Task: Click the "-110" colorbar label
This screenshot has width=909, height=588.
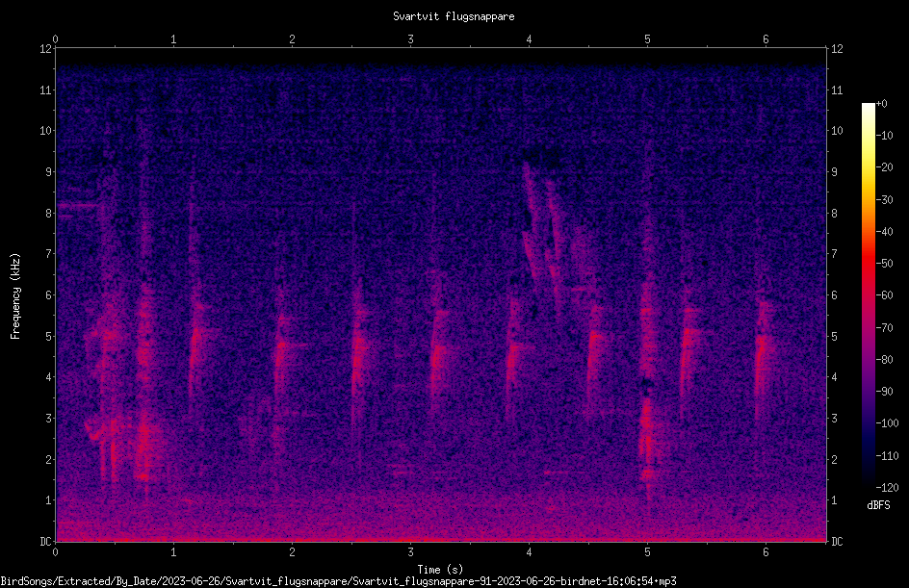Action: click(x=887, y=456)
